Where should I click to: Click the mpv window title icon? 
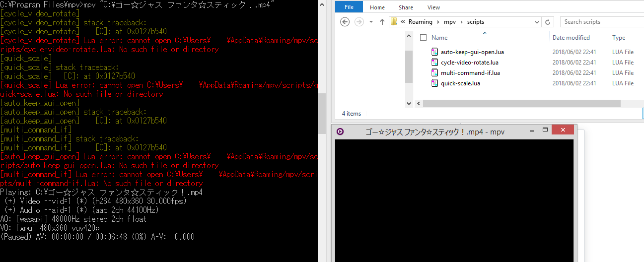click(340, 131)
